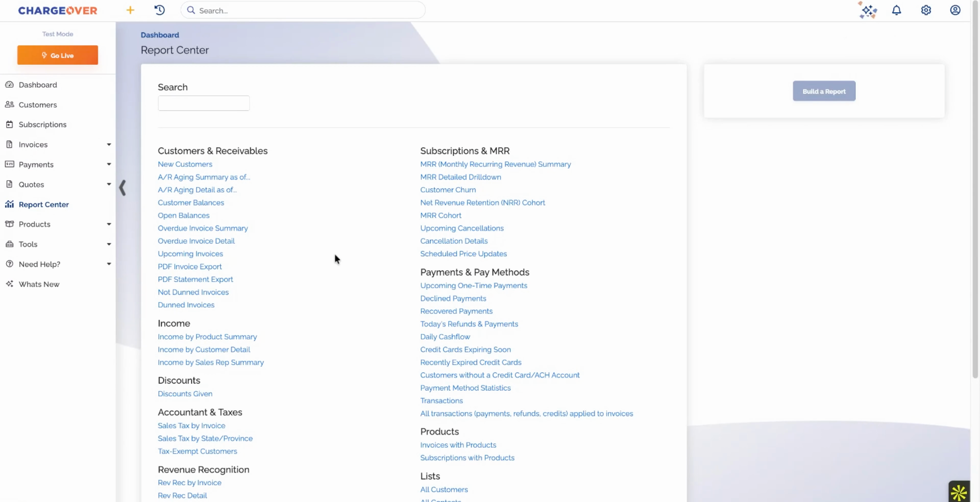Open the Discounts Given report
This screenshot has width=980, height=502.
[185, 394]
